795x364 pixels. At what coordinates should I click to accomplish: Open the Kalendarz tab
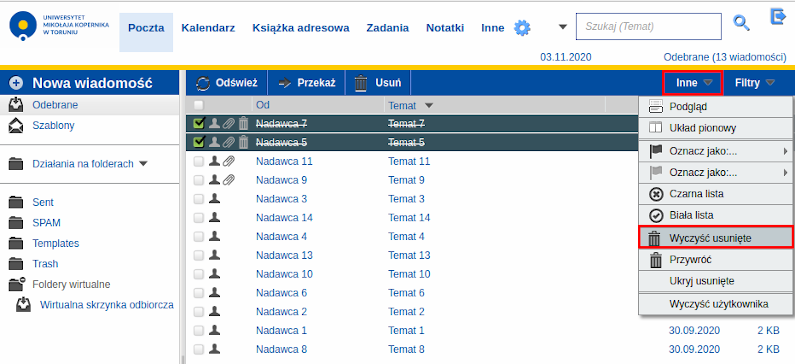[x=208, y=28]
